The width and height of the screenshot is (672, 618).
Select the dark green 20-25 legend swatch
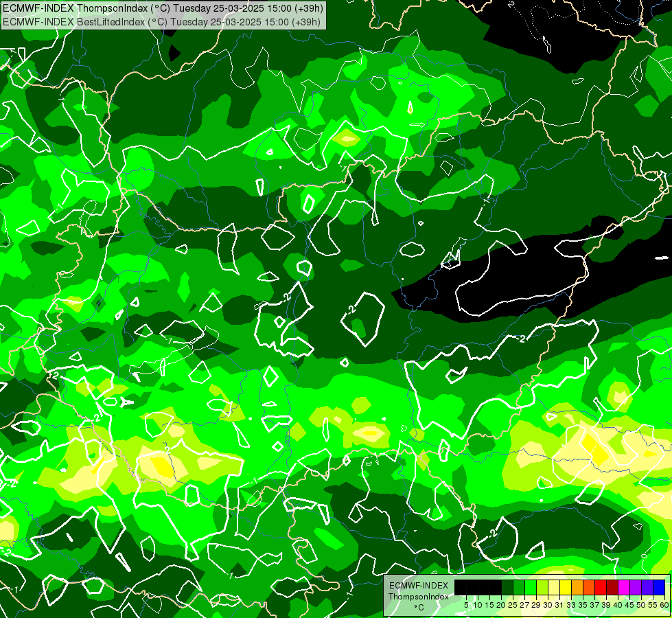(x=507, y=587)
